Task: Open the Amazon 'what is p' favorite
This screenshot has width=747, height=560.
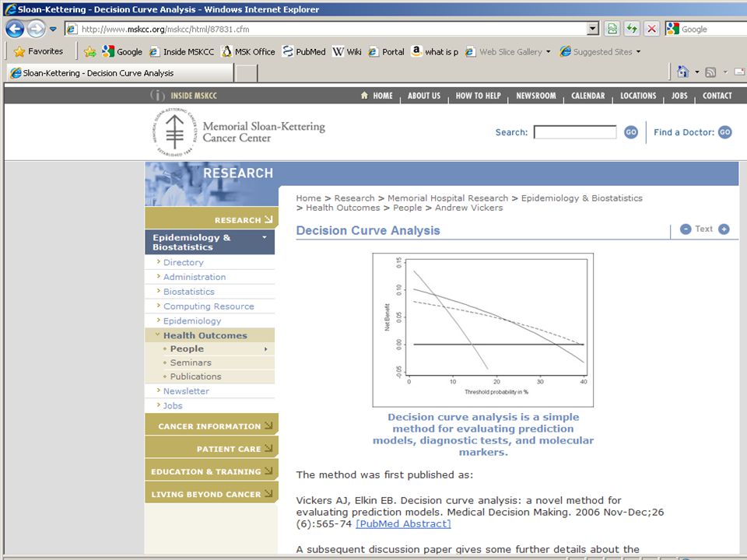Action: pos(434,52)
